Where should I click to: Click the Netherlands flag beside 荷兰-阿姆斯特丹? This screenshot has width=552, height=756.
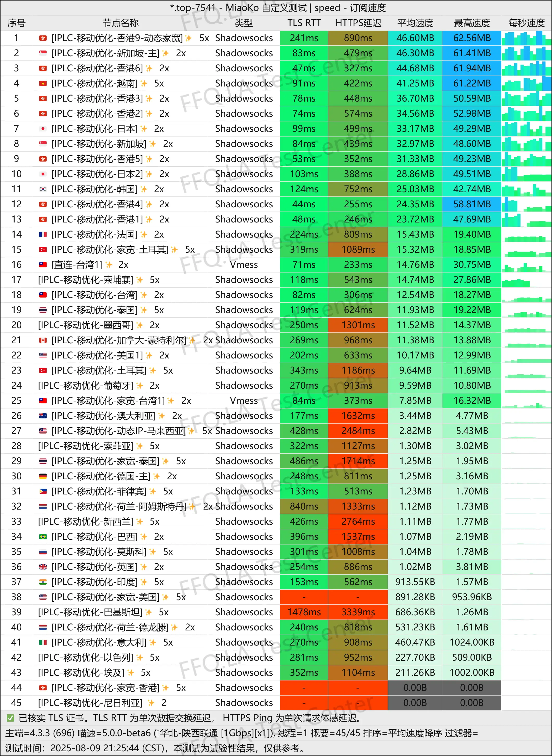(x=43, y=506)
